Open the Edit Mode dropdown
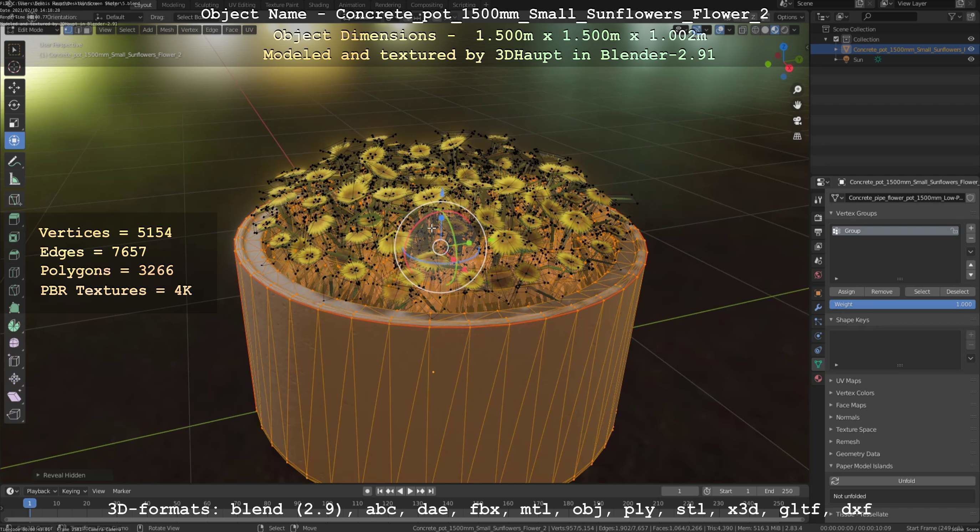The width and height of the screenshot is (980, 532). pos(33,30)
